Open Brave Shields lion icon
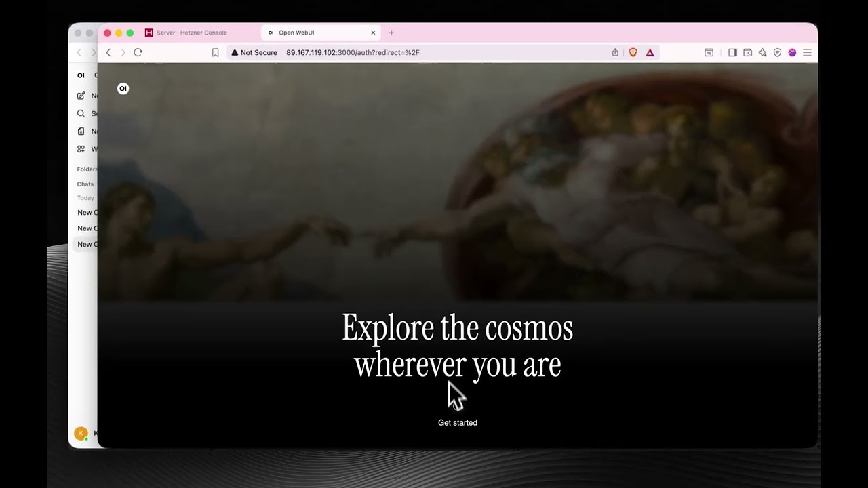The height and width of the screenshot is (488, 868). pos(633,52)
